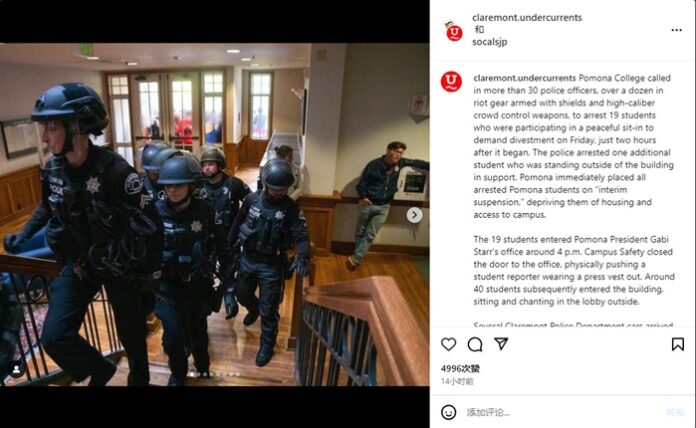Open the claremont.undercurrents profile in header
The width and height of the screenshot is (696, 428).
527,17
